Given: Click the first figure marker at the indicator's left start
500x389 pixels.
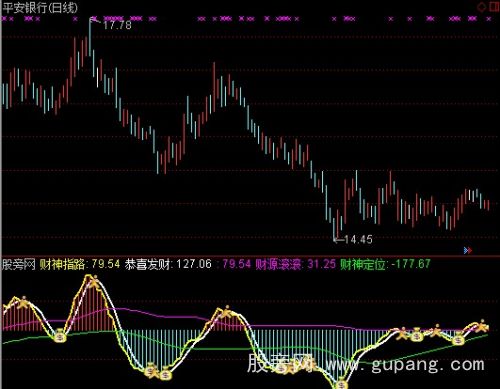Looking at the screenshot, I should 24,302.
